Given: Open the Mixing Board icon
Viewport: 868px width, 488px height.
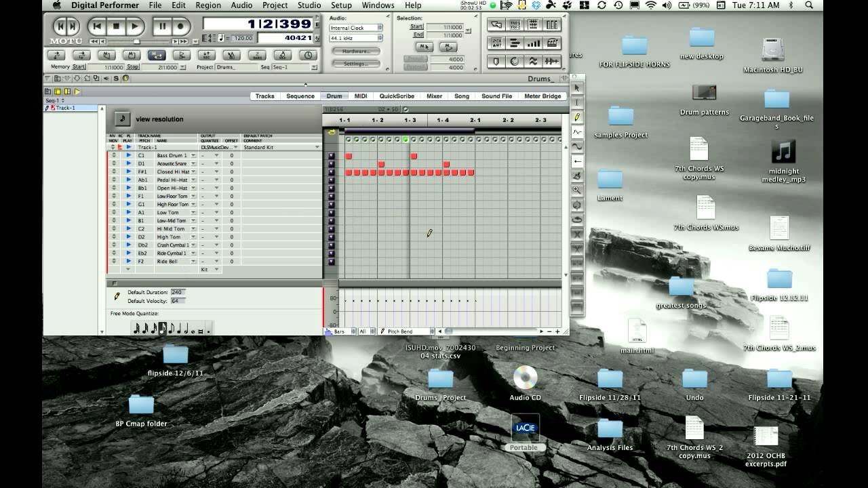Looking at the screenshot, I should tap(552, 24).
